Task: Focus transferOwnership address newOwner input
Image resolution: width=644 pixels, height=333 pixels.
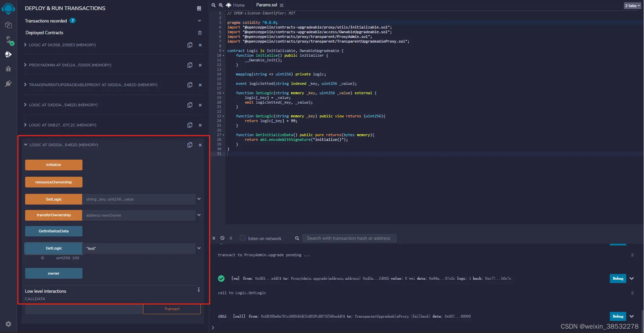Action: 139,215
